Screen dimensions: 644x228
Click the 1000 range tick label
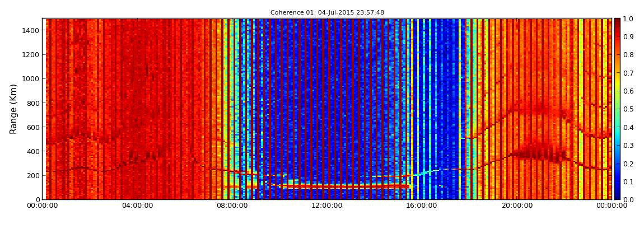(30, 79)
